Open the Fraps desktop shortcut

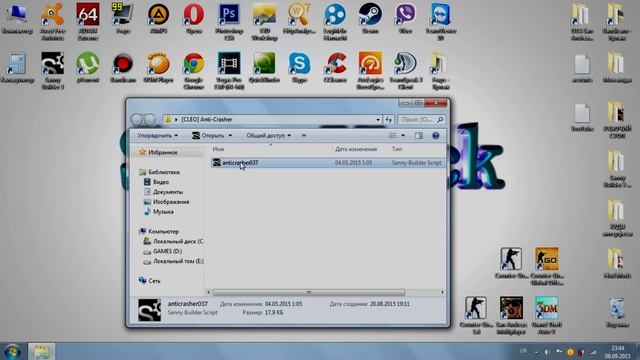point(123,18)
